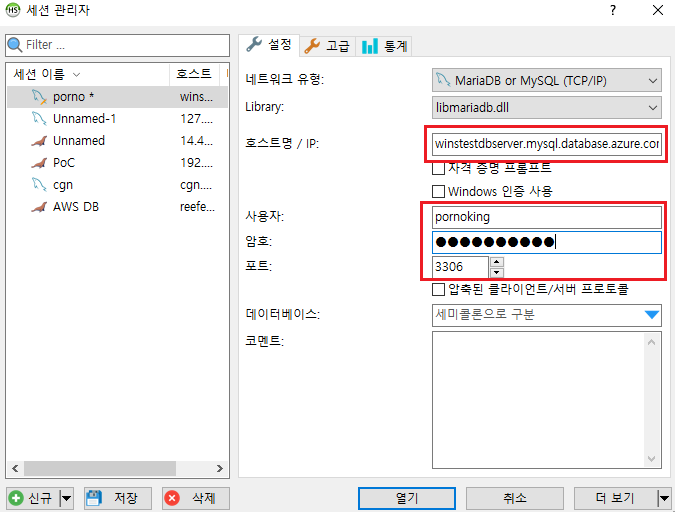Switch to the 통계 tab
The image size is (675, 512).
click(384, 46)
